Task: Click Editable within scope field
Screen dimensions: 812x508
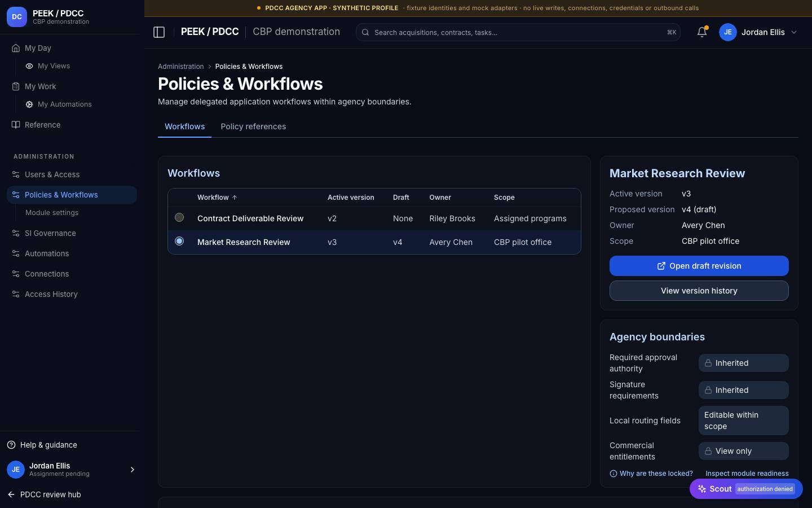Action: point(744,421)
